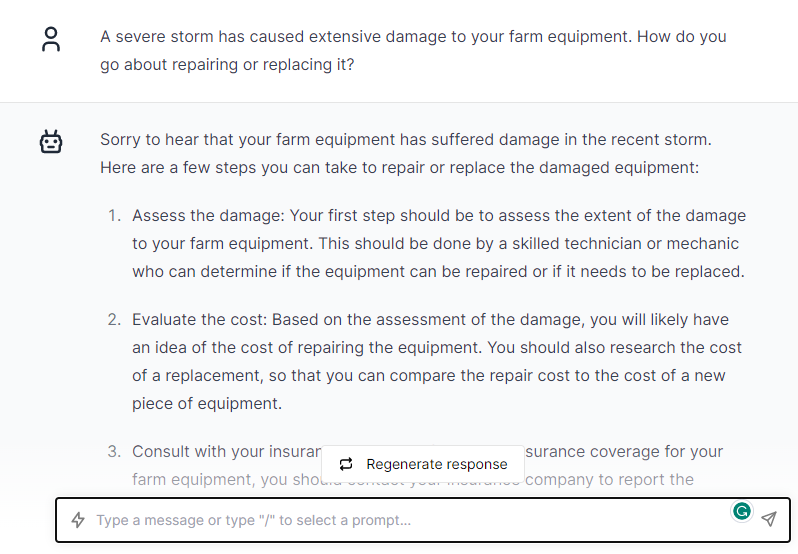The image size is (798, 554).
Task: Click 'go about repairing or replacing it?' line
Action: tap(227, 65)
